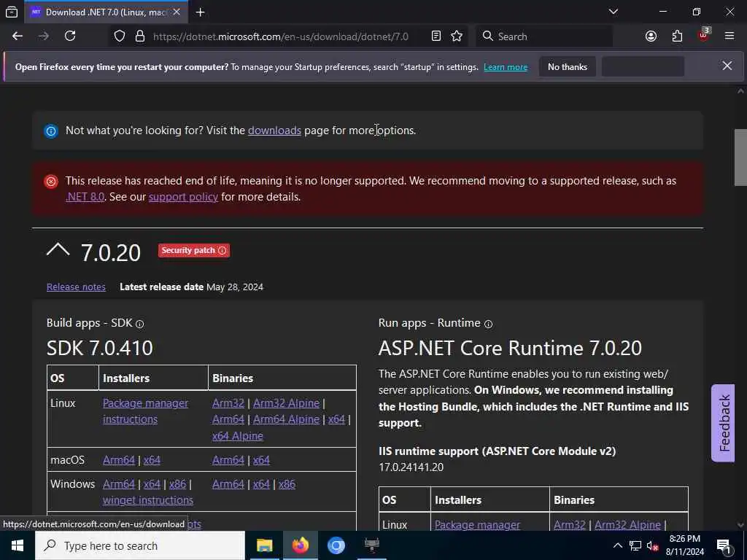Image resolution: width=747 pixels, height=560 pixels.
Task: Open winget instructions link
Action: 148,500
